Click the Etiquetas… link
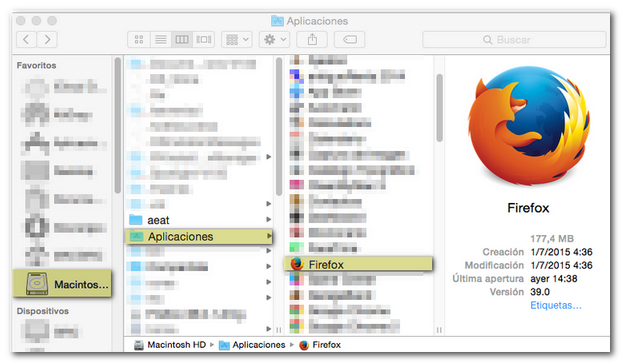 click(556, 305)
